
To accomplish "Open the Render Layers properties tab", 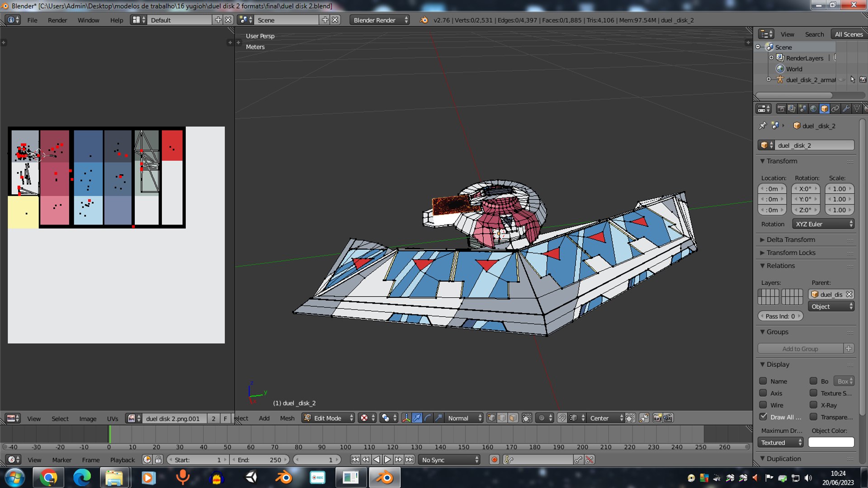I will (792, 108).
